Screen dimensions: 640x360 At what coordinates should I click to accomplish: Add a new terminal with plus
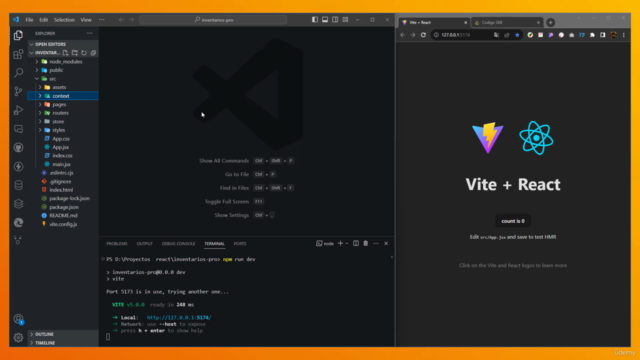[340, 243]
